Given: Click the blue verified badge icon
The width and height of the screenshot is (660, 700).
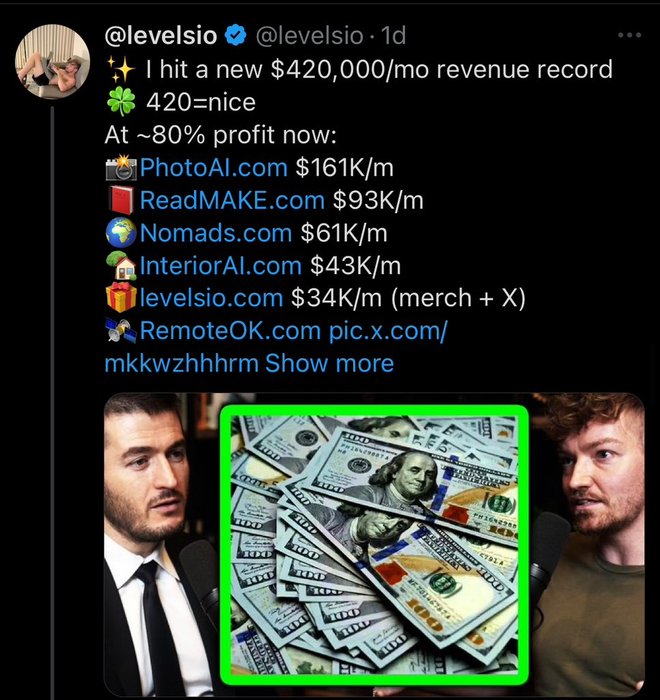Looking at the screenshot, I should click(235, 35).
